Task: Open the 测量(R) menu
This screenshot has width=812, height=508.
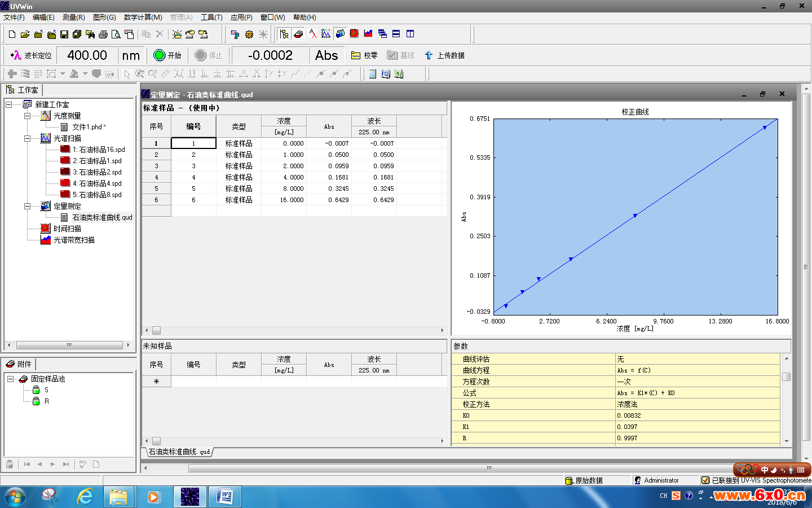Action: click(73, 17)
